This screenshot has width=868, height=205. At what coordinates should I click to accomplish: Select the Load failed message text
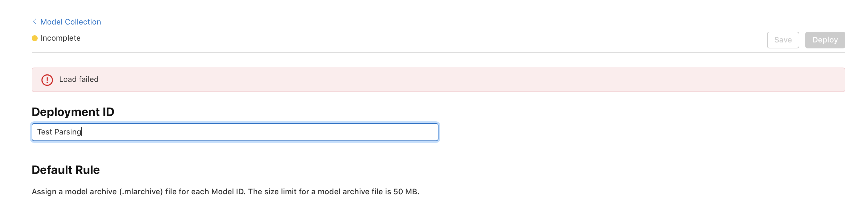tap(79, 79)
